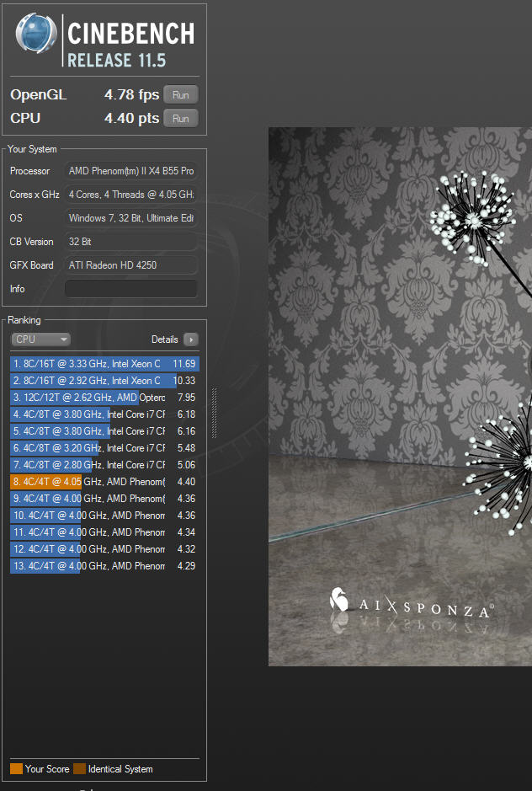
Task: Click the GFX Board ATI Radeon HD 4250
Action: click(131, 265)
